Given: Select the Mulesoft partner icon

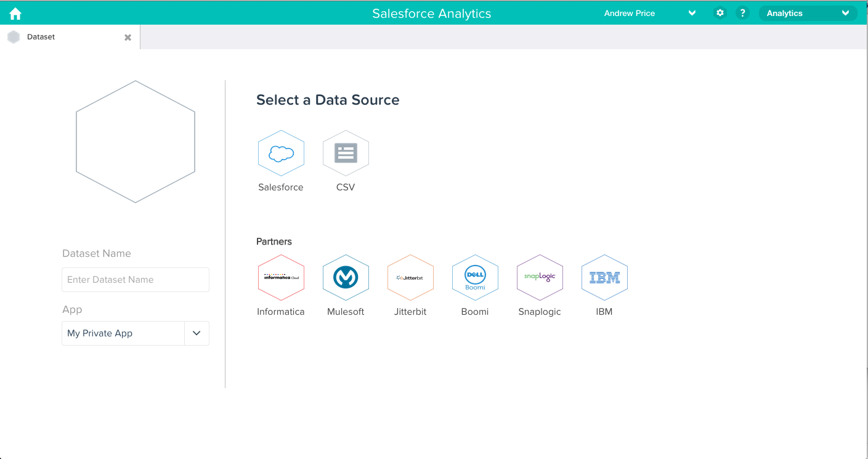Looking at the screenshot, I should click(346, 278).
